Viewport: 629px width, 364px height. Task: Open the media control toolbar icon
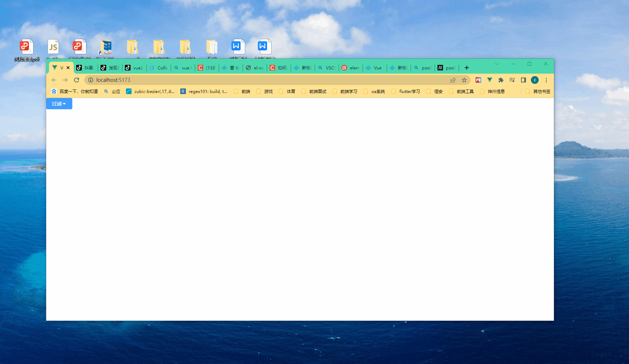pyautogui.click(x=512, y=80)
